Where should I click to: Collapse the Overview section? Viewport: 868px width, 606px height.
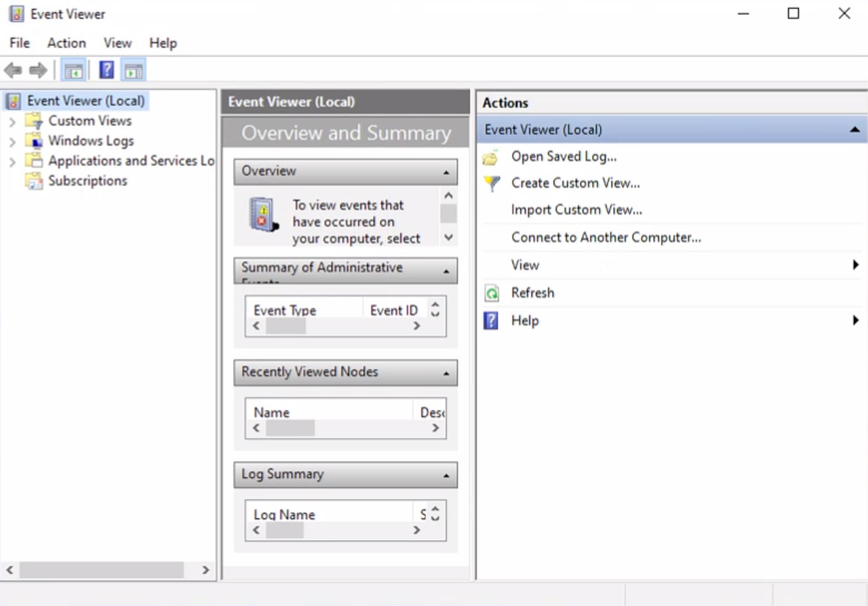tap(446, 172)
